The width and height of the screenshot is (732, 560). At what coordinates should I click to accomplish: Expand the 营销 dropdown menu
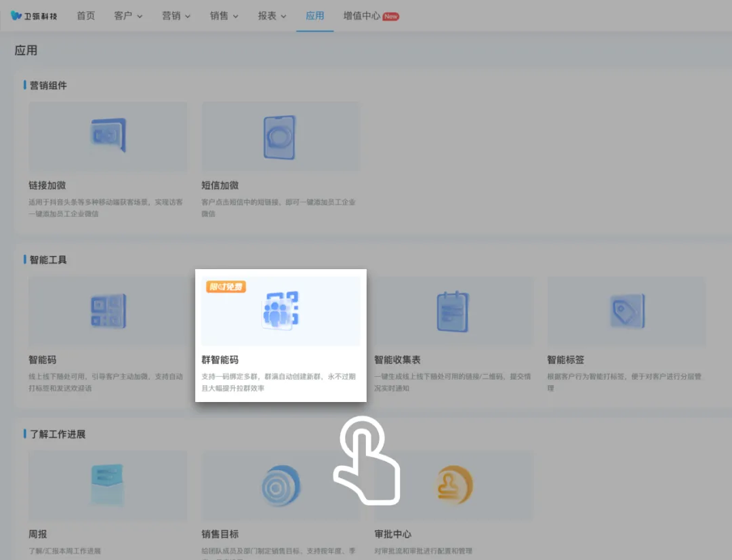[x=176, y=16]
